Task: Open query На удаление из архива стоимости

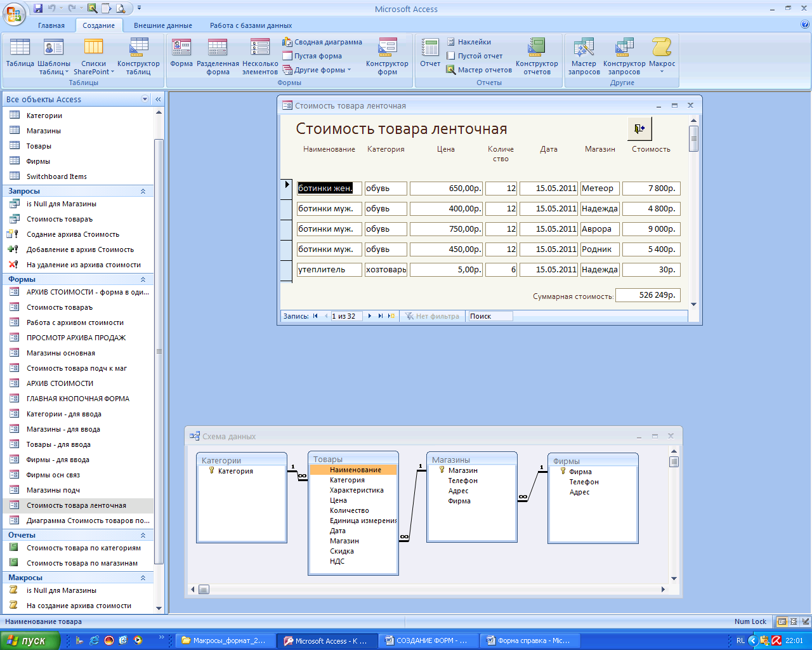Action: point(78,265)
